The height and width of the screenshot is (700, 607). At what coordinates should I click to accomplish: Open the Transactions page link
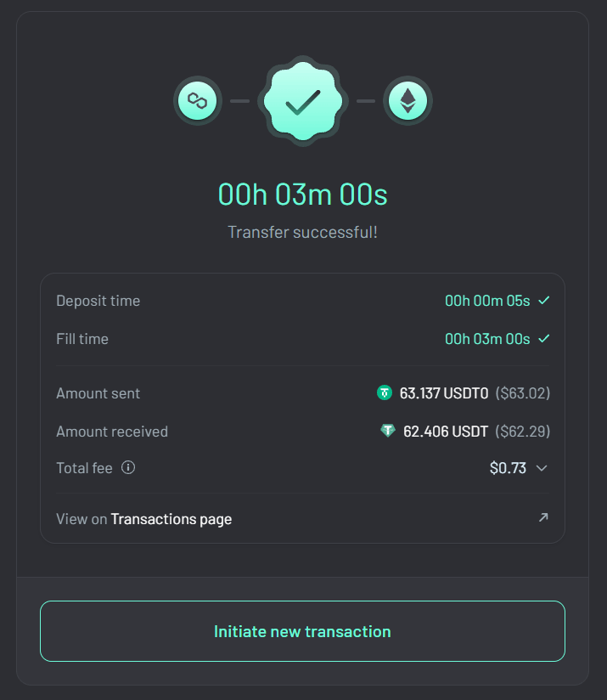point(171,519)
